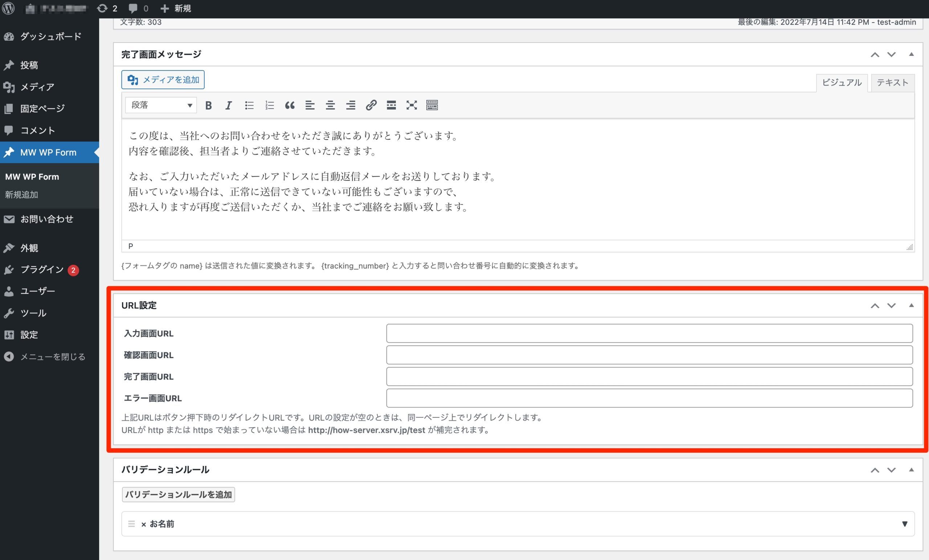
Task: Switch to the テキスト editor tab
Action: tap(892, 82)
